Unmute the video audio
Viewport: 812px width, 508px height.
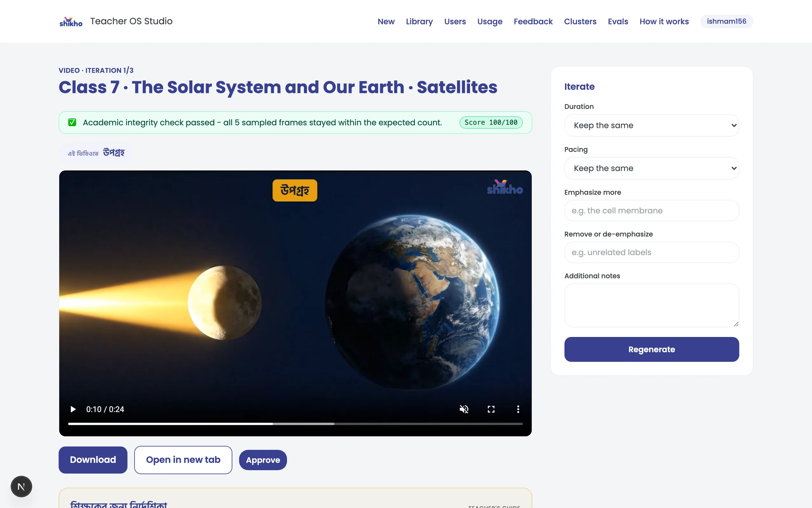point(464,409)
